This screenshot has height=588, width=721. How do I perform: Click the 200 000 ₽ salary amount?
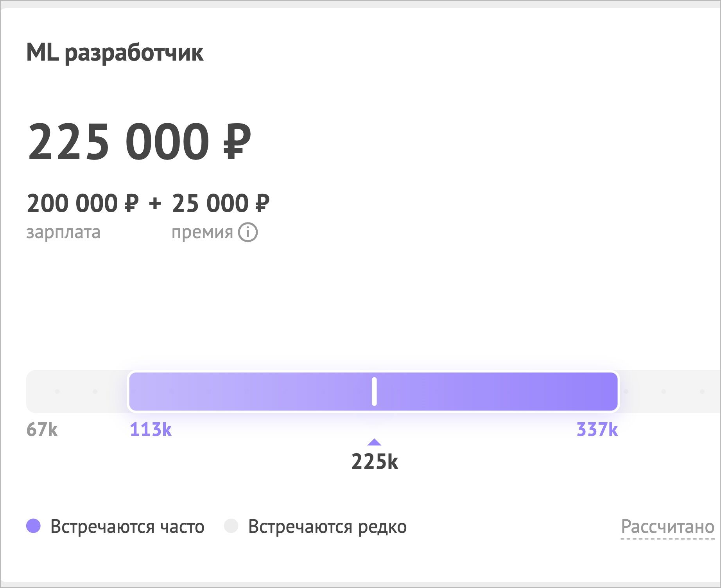pos(83,203)
